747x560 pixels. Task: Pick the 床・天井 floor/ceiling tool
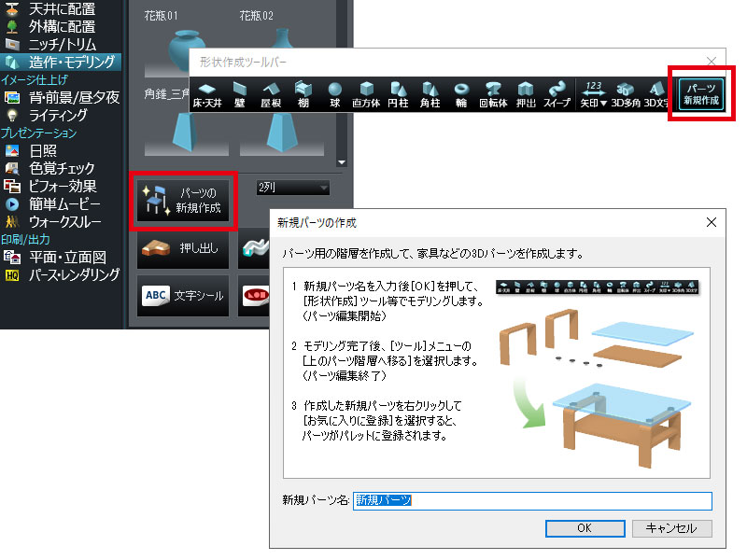click(x=206, y=95)
